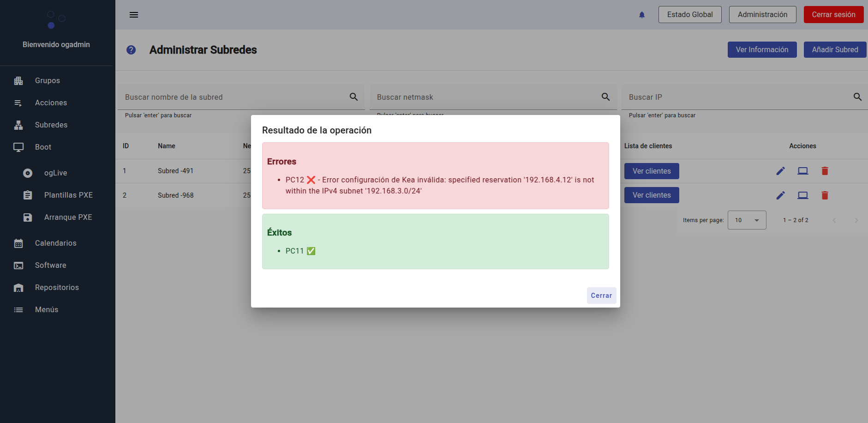The height and width of the screenshot is (423, 868).
Task: Click the help question mark icon
Action: (x=131, y=50)
